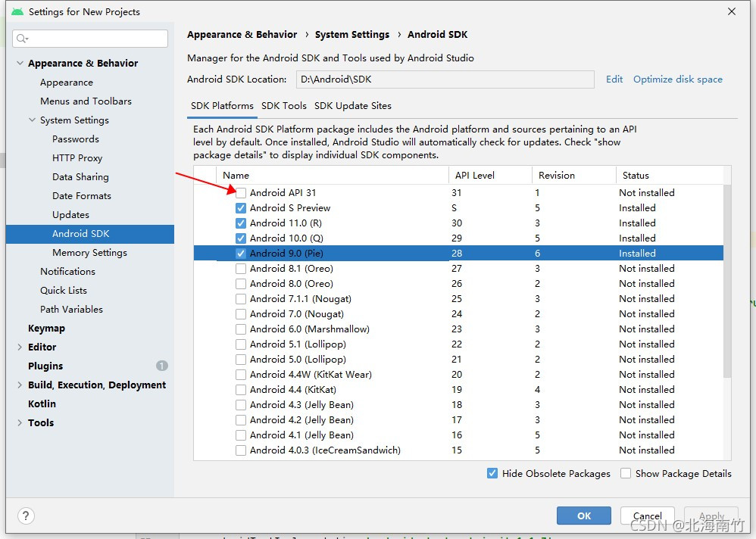Click the settings search field
This screenshot has width=756, height=539.
pos(90,39)
